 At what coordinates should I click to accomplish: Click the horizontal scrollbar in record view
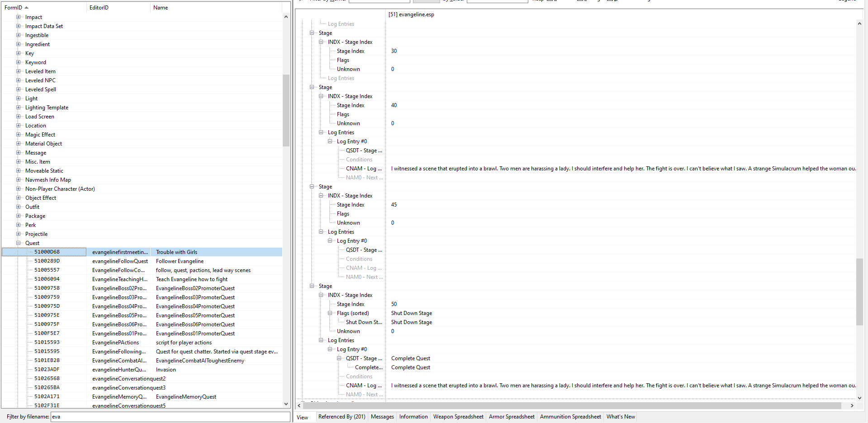[x=572, y=405]
